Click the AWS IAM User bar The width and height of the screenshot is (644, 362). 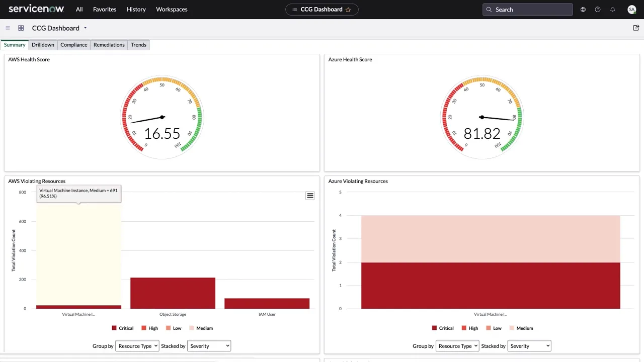pos(267,304)
